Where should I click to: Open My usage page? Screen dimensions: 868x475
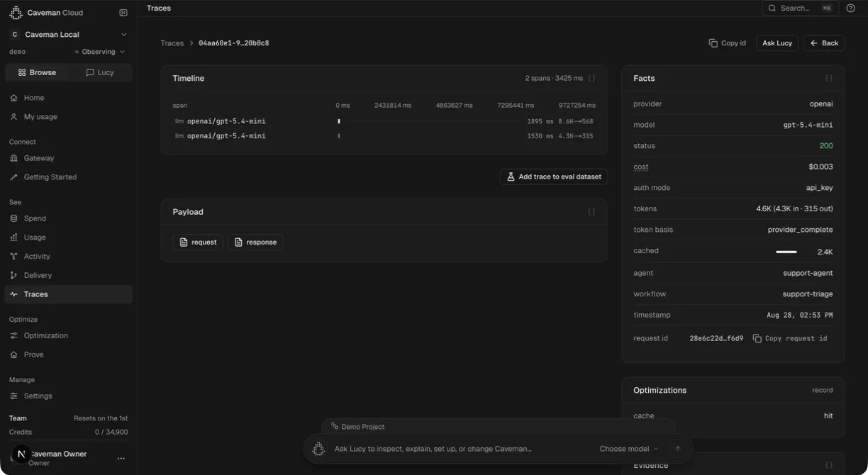point(69,117)
